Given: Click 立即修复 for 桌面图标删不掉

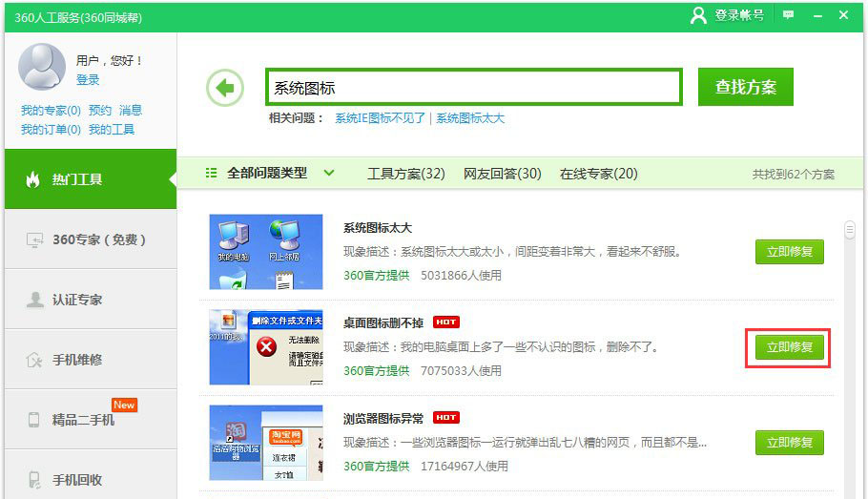Looking at the screenshot, I should point(790,347).
